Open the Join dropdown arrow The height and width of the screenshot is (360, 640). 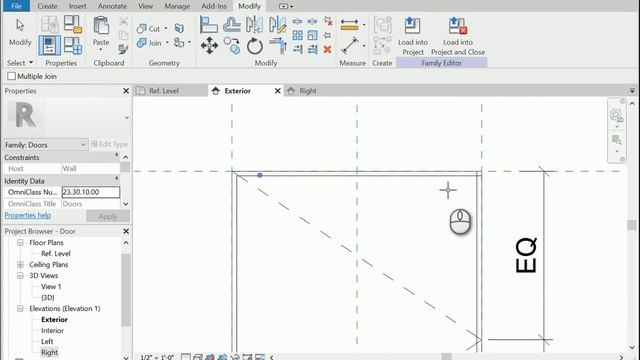[167, 43]
